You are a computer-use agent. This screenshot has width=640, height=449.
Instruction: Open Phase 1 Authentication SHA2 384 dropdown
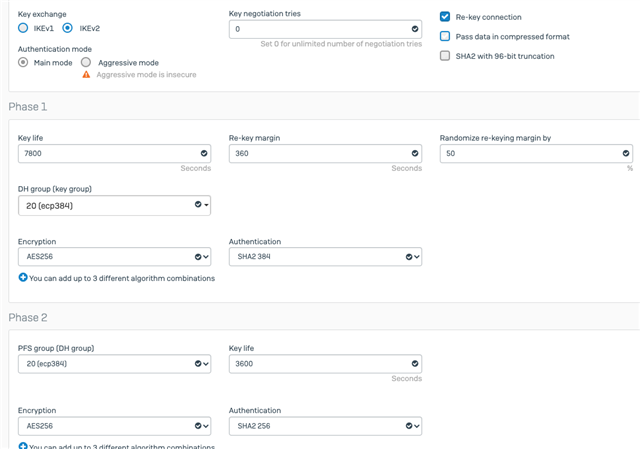(325, 257)
